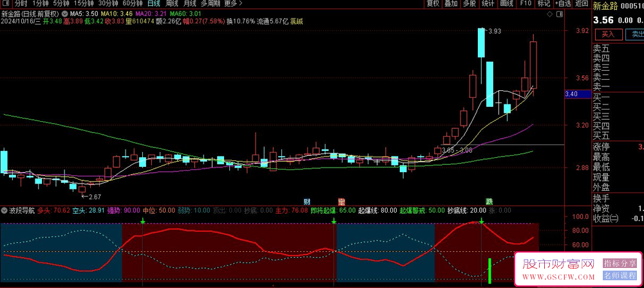This screenshot has height=288, width=644.
Task: Toggle the right panel icon beside the diamond
Action: coord(559,14)
